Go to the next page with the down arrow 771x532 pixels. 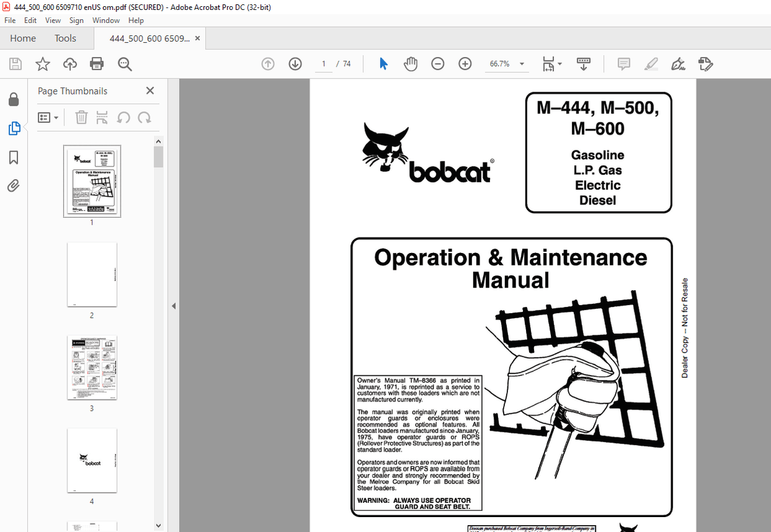tap(295, 64)
